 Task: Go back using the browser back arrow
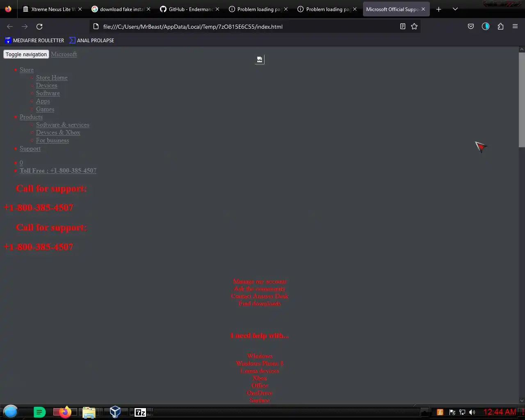[10, 27]
